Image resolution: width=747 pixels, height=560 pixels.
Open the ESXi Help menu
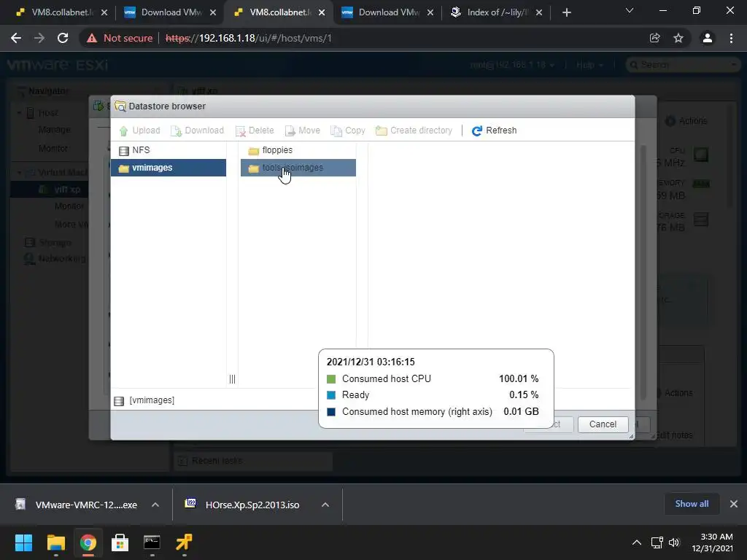tap(589, 65)
